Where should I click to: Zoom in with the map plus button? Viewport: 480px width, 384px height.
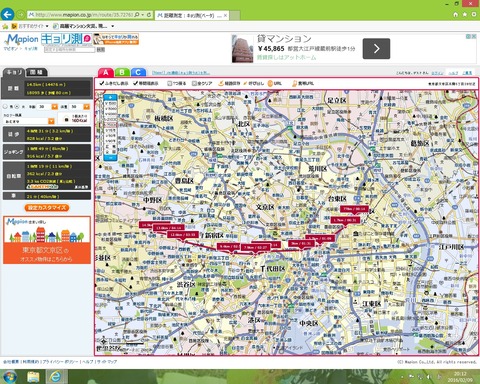click(x=110, y=97)
